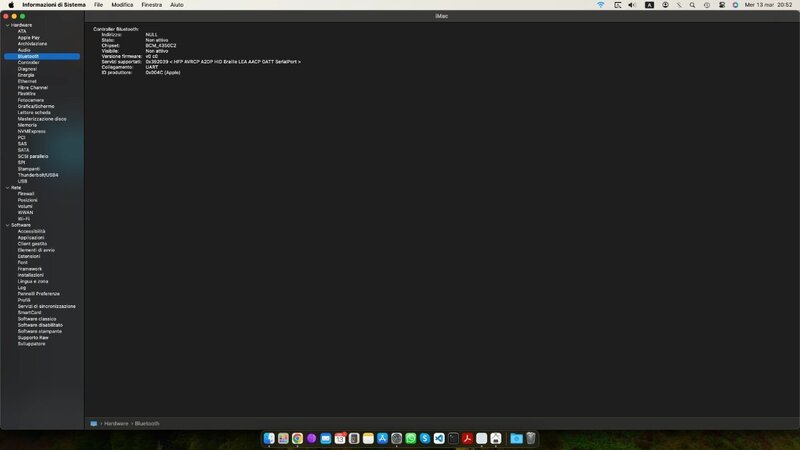Viewport: 800px width, 450px height.
Task: Click Bluetooth in the bottom path bar
Action: tap(147, 423)
